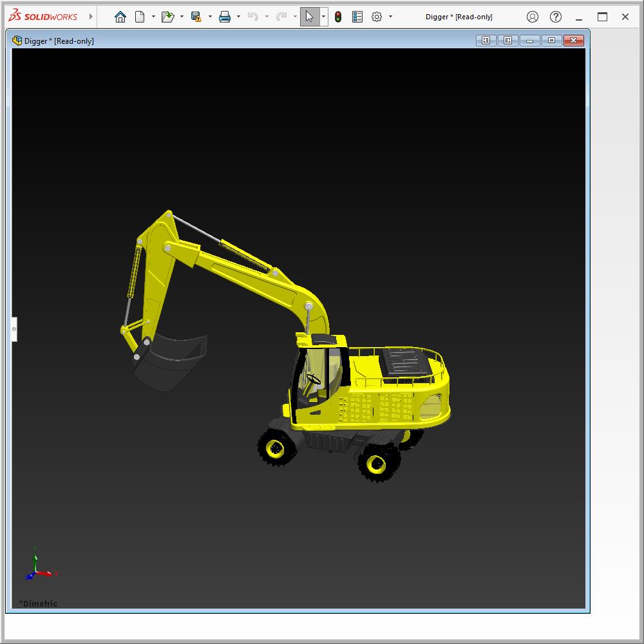The width and height of the screenshot is (644, 644).
Task: Click the user login account icon
Action: click(533, 17)
